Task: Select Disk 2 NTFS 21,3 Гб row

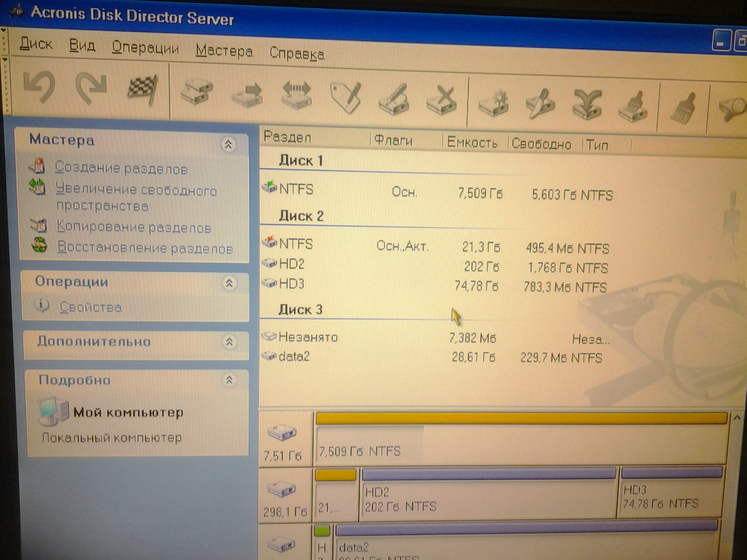Action: (436, 246)
